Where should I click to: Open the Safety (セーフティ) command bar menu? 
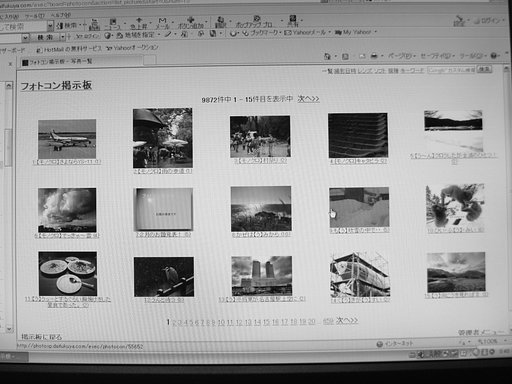[x=437, y=56]
